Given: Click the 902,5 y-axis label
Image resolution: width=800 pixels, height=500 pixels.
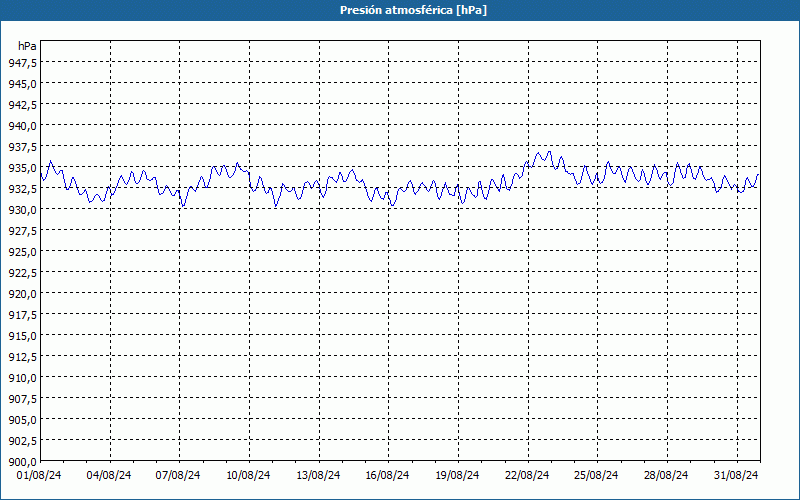Looking at the screenshot, I should (22, 441).
